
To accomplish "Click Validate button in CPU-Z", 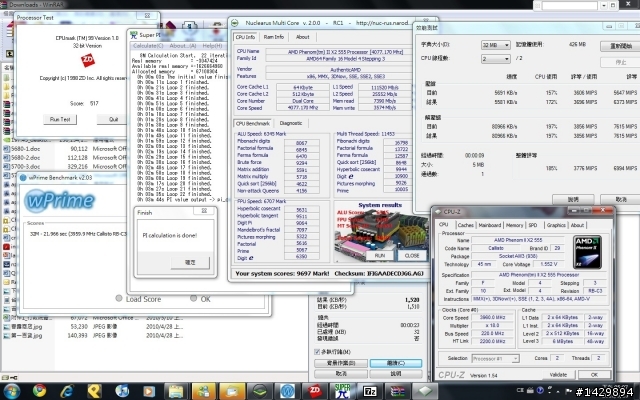I will [558, 374].
